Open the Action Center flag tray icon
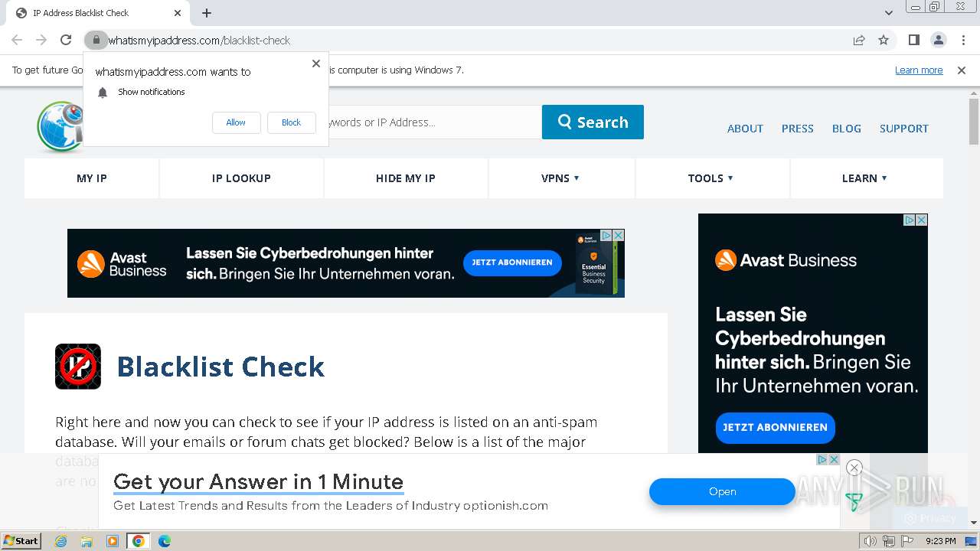This screenshot has width=980, height=551. coord(907,541)
